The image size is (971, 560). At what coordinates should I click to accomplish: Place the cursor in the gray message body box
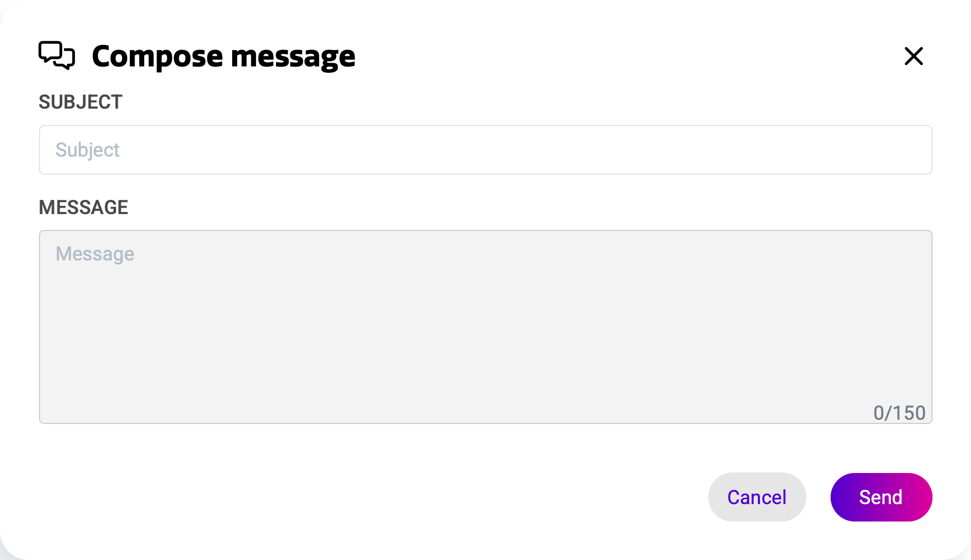485,327
